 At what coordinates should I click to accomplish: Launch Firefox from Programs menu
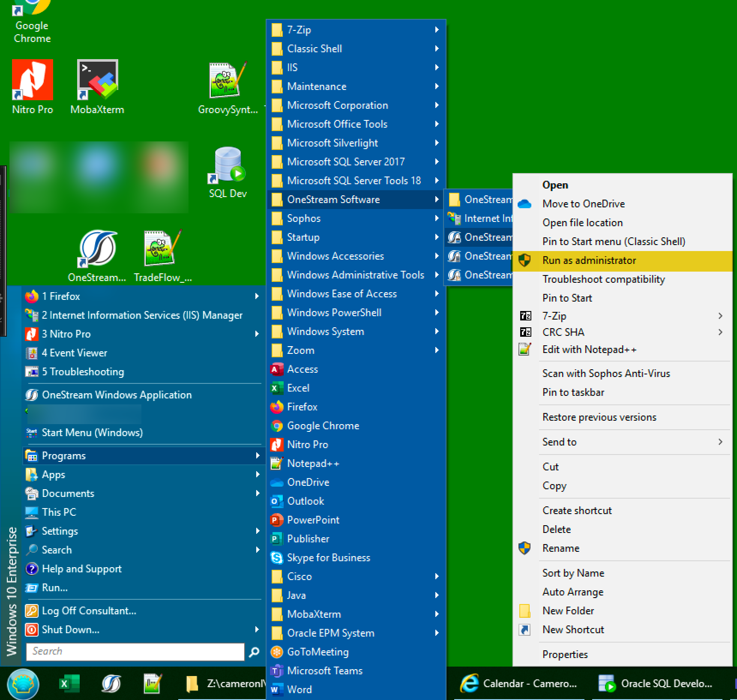click(x=356, y=407)
